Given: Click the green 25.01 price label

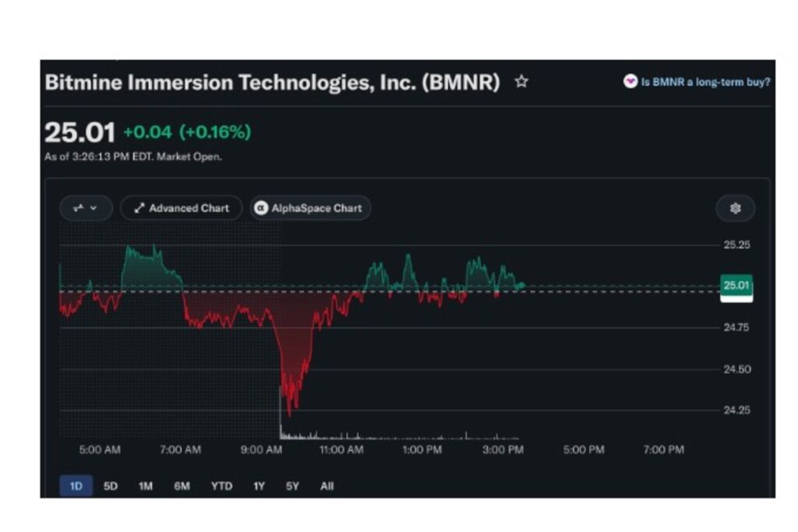Looking at the screenshot, I should pyautogui.click(x=736, y=285).
